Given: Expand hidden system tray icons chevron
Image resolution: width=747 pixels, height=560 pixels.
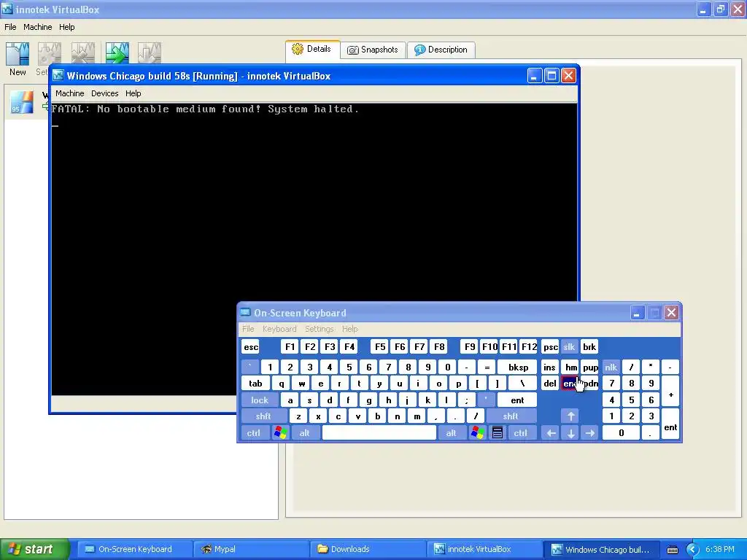Looking at the screenshot, I should (692, 550).
